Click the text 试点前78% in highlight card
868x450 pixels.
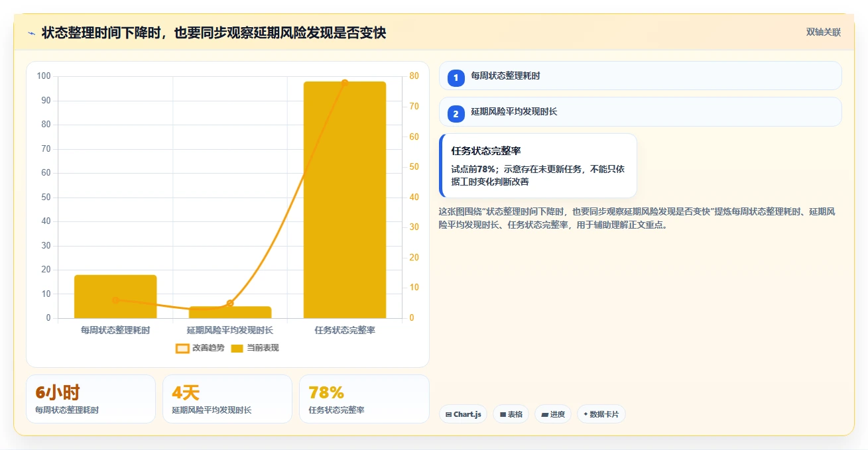point(473,169)
